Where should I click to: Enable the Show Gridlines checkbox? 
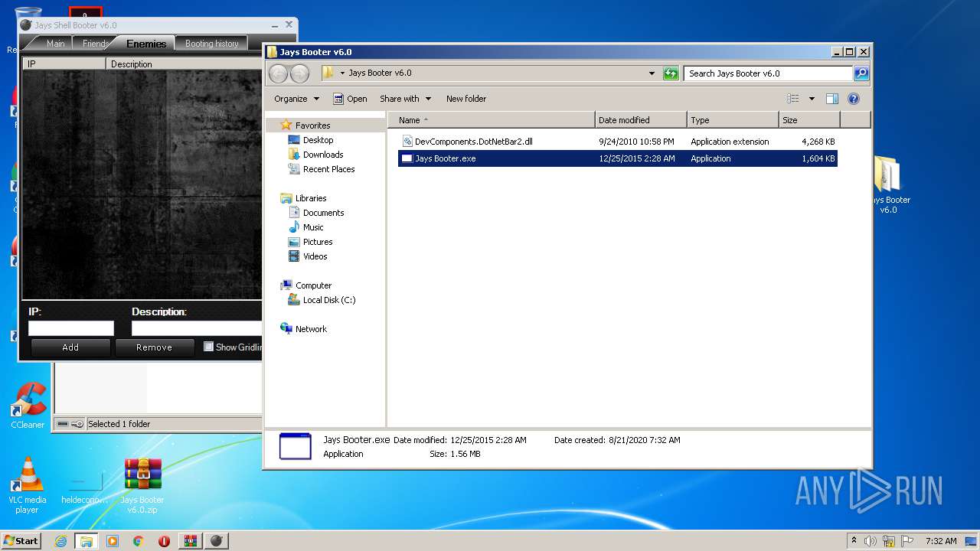209,347
